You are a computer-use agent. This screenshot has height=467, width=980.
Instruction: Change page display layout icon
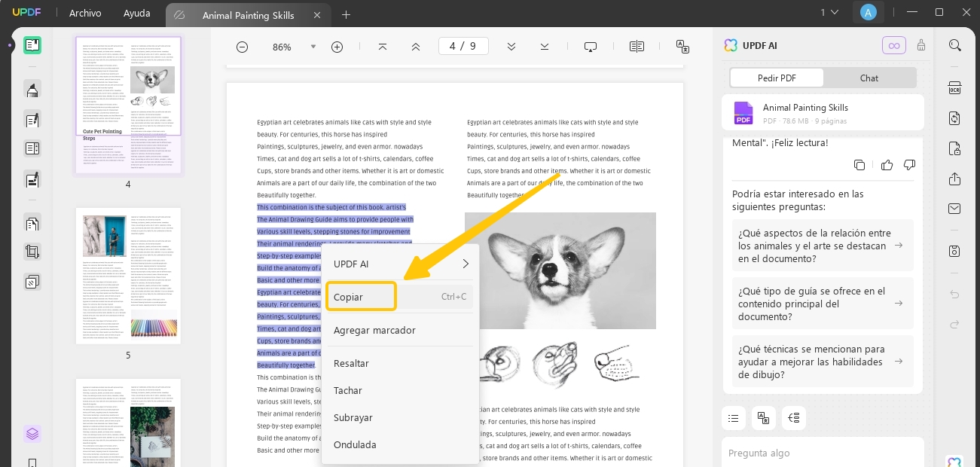click(637, 47)
